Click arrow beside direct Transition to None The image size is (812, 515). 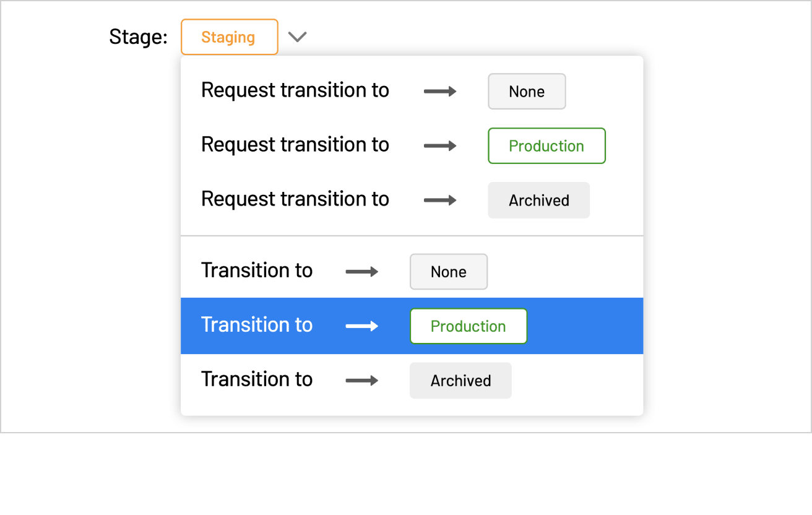(x=362, y=272)
